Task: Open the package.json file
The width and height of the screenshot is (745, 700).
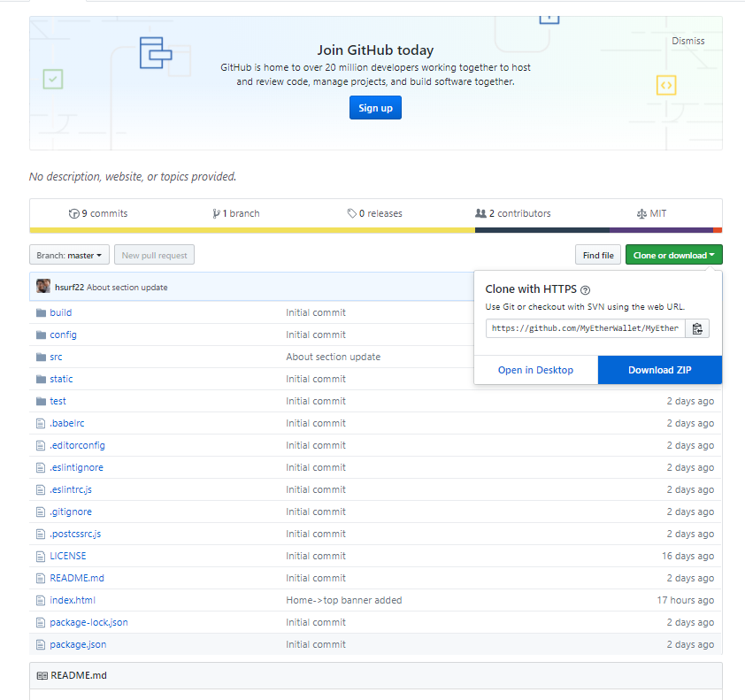Action: click(x=78, y=645)
